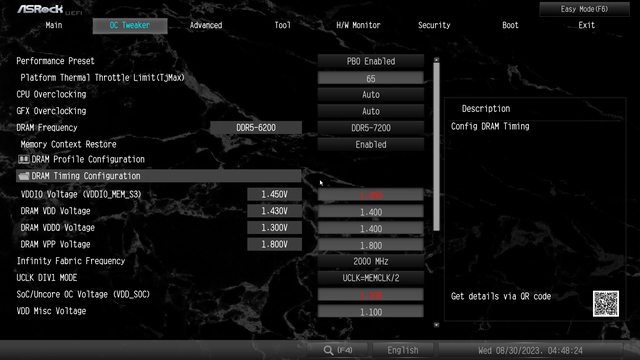Open the DRAM Profile Configuration icon
Image resolution: width=640 pixels, height=360 pixels.
click(x=24, y=159)
